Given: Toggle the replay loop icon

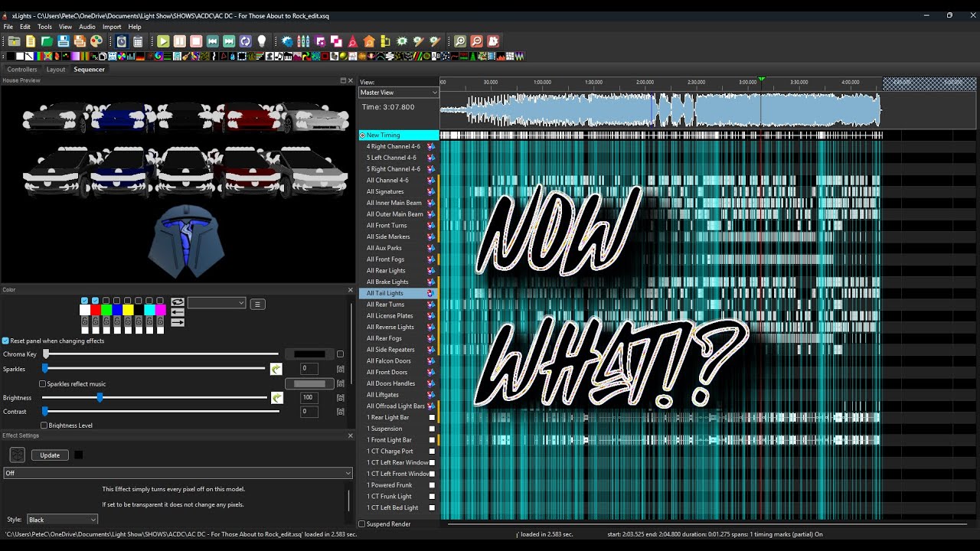Looking at the screenshot, I should tap(245, 41).
